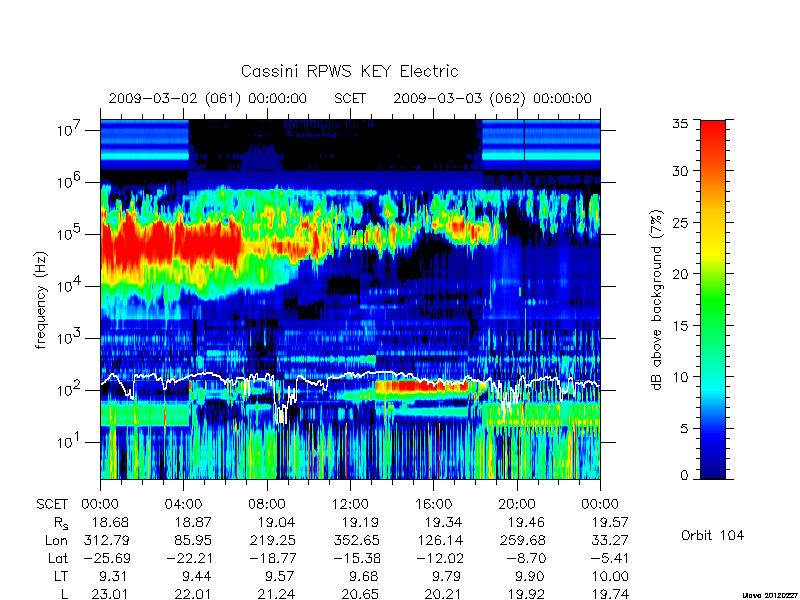Click the Lat value -5.41
800x600 pixels.
609,558
